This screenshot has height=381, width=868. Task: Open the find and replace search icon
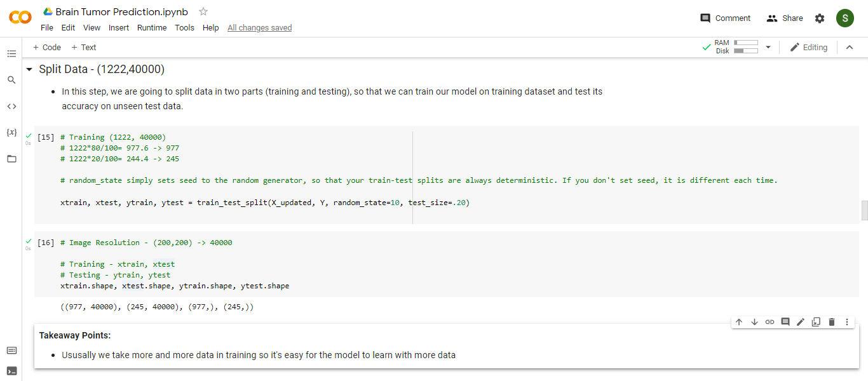click(11, 80)
